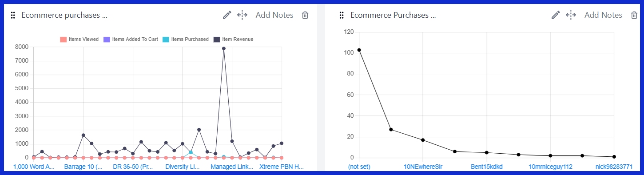Click the 'Diversity Li...' axis label
The image size is (644, 175).
pos(182,167)
